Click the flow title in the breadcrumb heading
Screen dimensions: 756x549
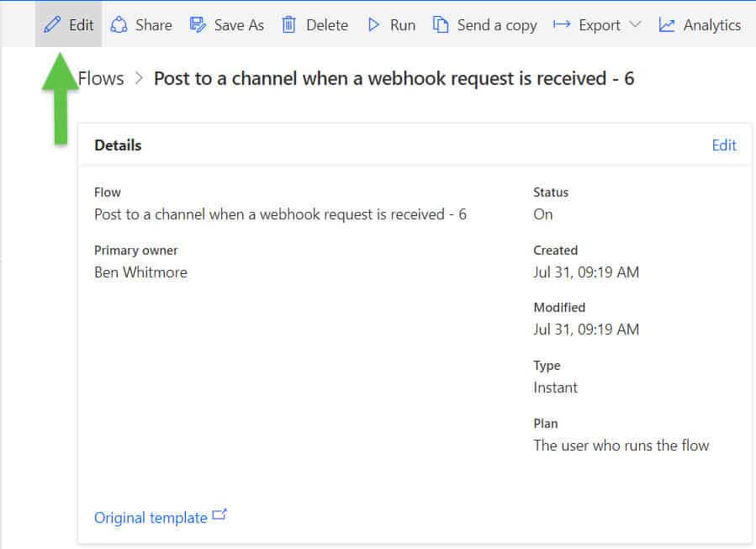coord(394,78)
